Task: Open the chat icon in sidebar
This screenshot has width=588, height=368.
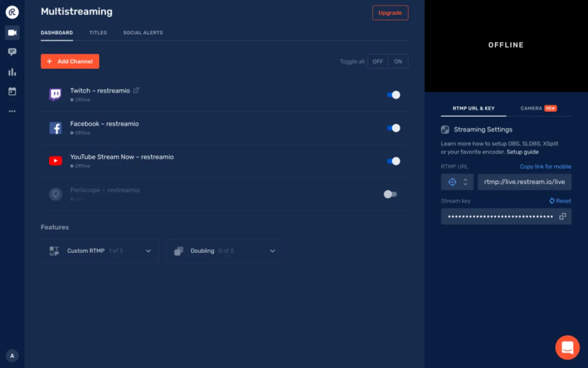Action: pos(12,52)
